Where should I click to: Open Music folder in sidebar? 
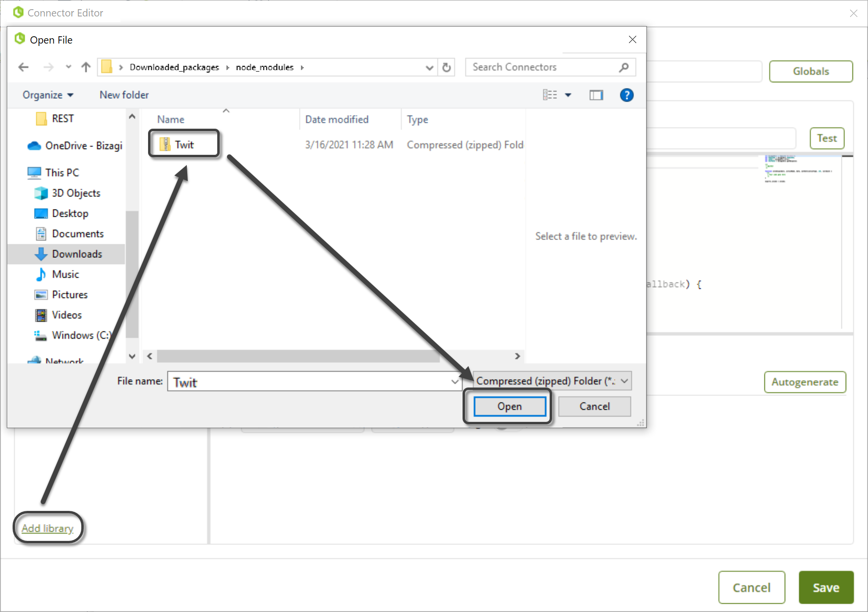57,274
